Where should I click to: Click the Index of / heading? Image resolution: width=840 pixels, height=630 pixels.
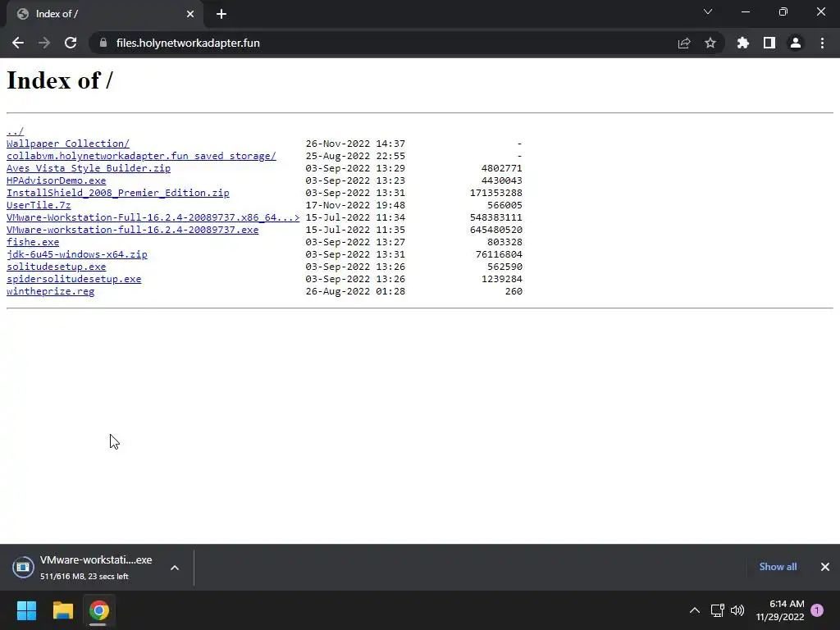(60, 80)
